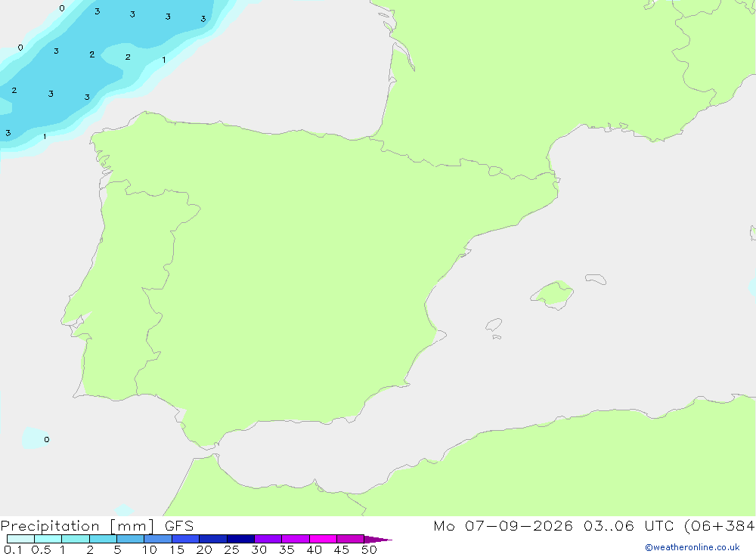Viewport: 756px width, 554px height.
Task: Choose the 25–30 mm legend color swatch
Action: coord(240,539)
